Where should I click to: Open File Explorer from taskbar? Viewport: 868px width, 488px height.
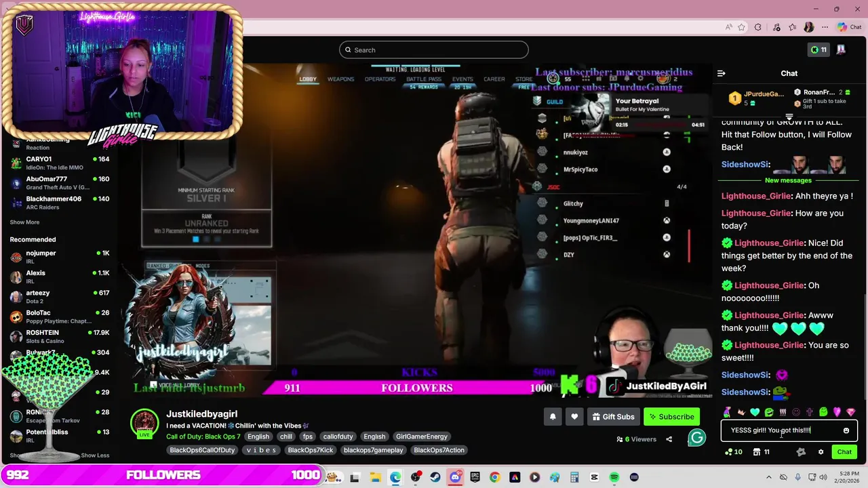click(375, 477)
